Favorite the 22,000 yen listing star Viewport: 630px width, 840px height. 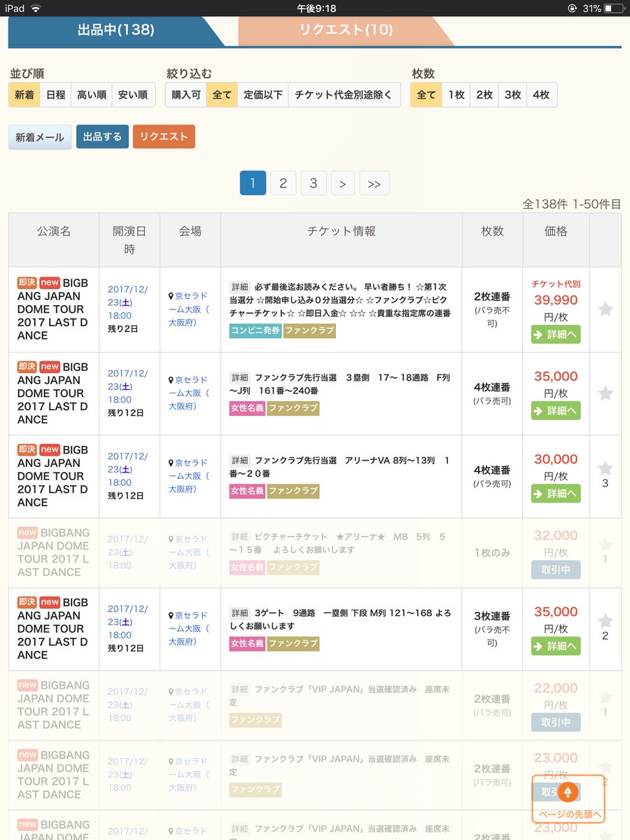tap(605, 697)
